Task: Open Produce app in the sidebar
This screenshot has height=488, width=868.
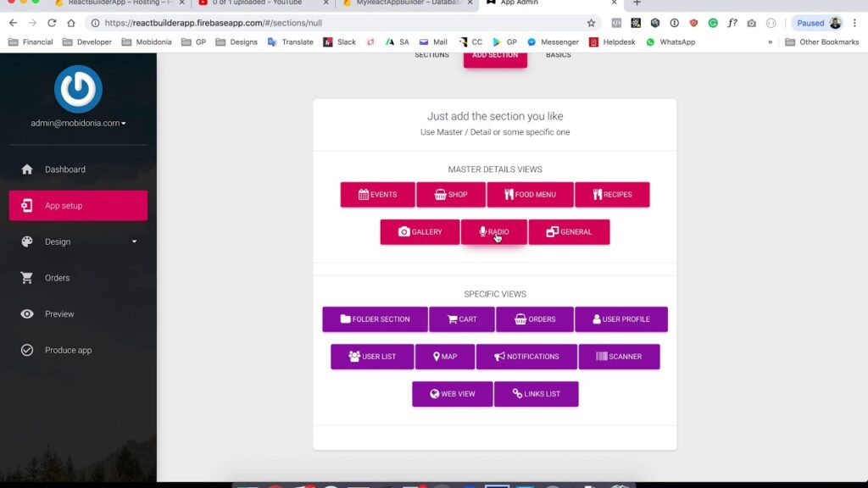Action: tap(78, 350)
